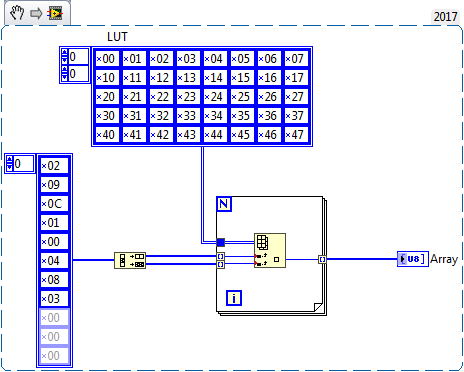Increment the LUT column index stepper
This screenshot has width=464, height=372.
pos(65,69)
